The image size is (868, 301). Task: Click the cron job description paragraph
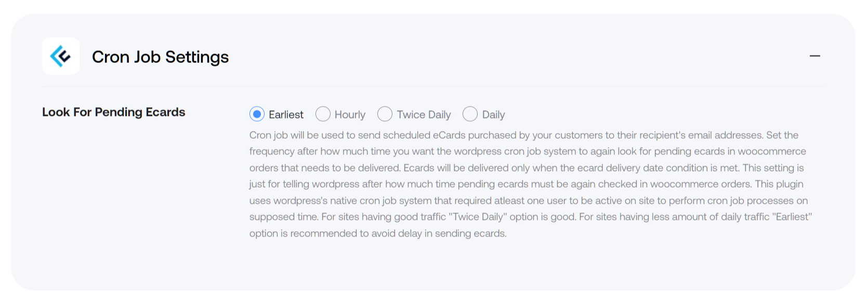tap(530, 184)
